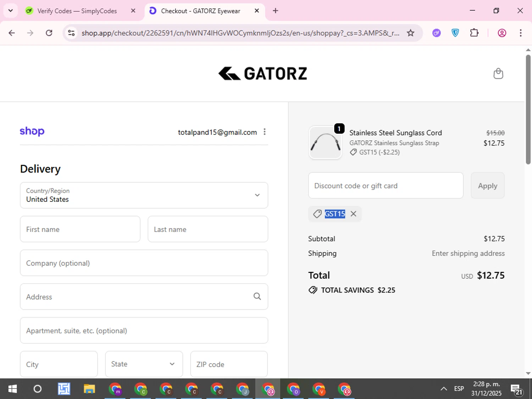The height and width of the screenshot is (399, 532).
Task: Remove the GST15 discount code
Action: click(x=353, y=214)
